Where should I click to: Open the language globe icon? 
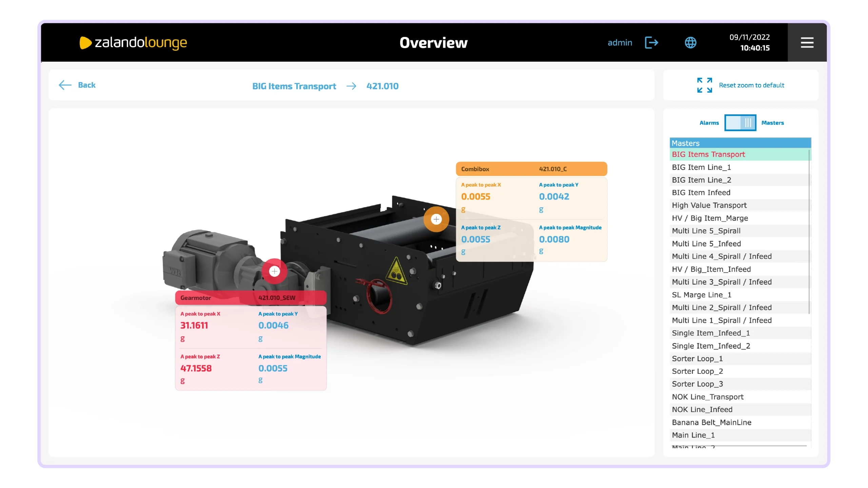(x=690, y=43)
